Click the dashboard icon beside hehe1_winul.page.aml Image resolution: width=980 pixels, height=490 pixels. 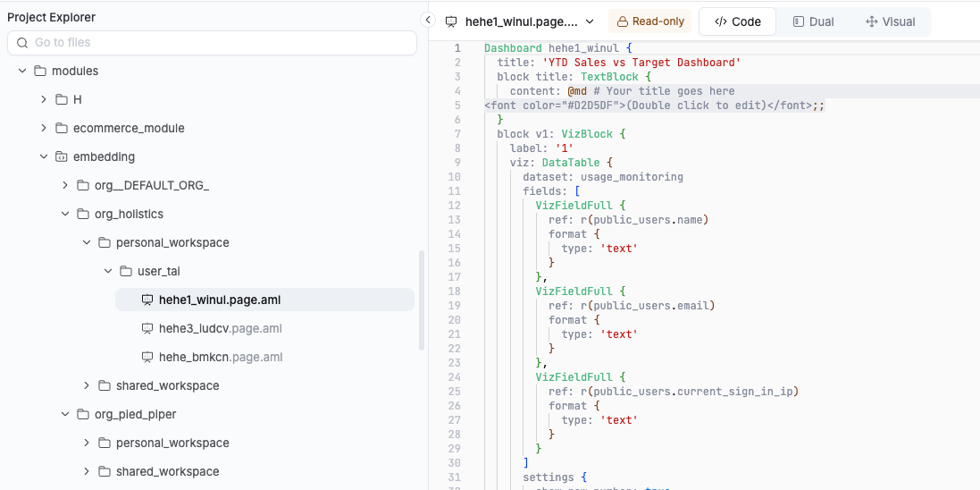coord(147,300)
